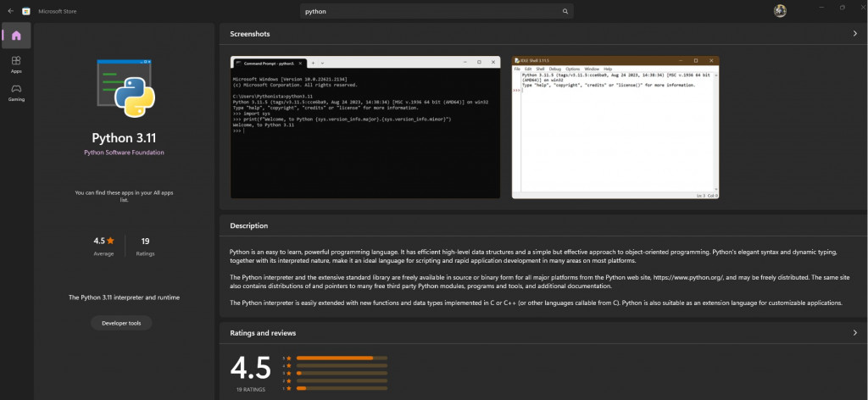Maximize the Microsoft Store window
This screenshot has width=868, height=400.
click(x=843, y=8)
